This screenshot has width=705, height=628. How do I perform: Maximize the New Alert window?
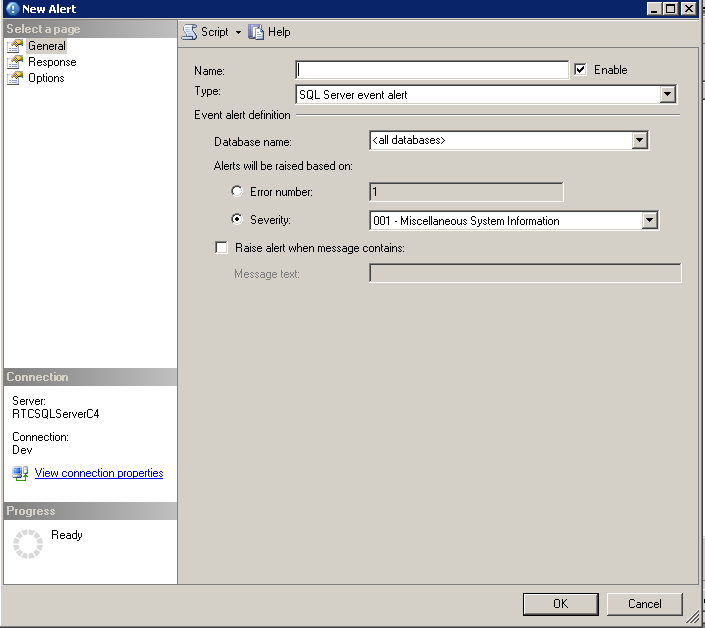[670, 9]
